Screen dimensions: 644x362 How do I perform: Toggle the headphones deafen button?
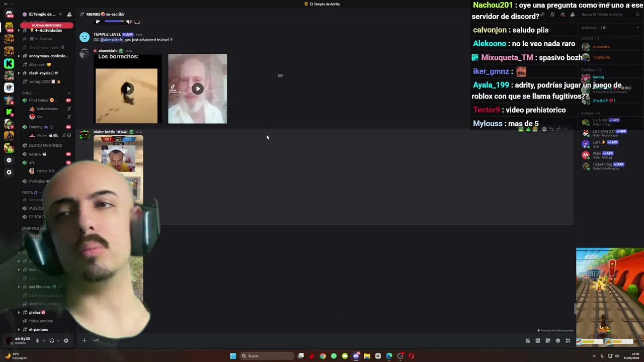(51, 340)
